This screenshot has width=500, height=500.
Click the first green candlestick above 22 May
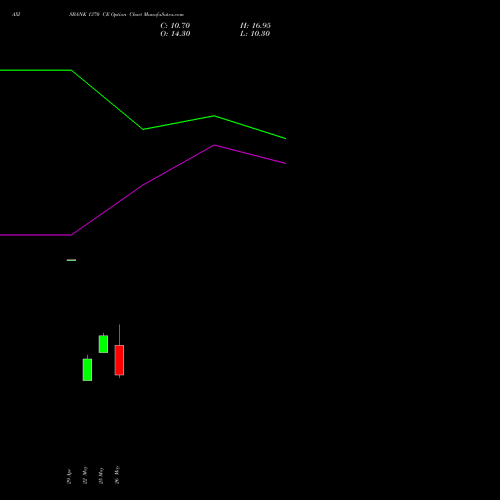point(87,370)
